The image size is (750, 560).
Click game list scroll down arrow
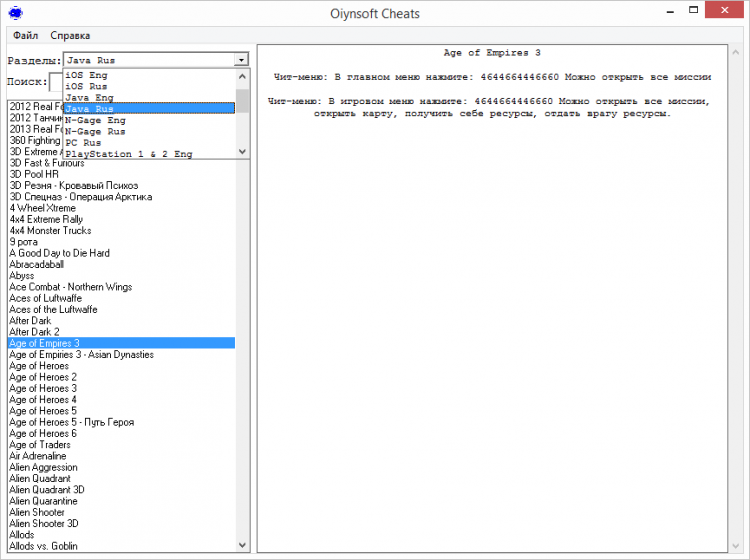coord(243,545)
